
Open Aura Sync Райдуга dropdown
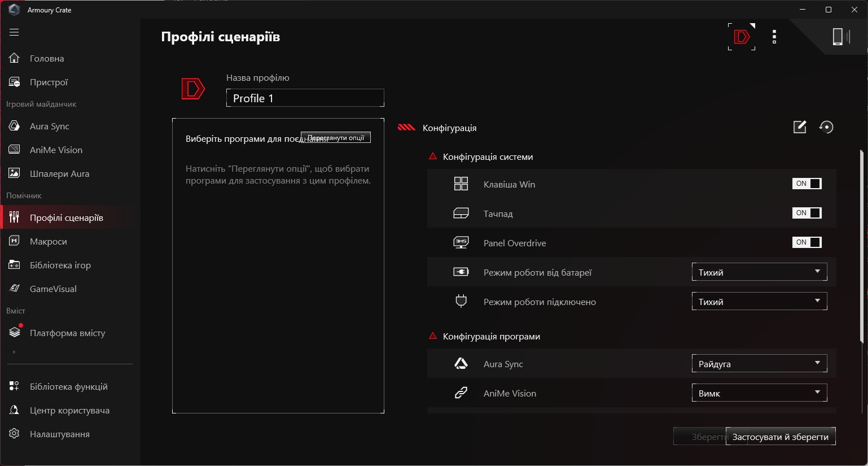click(759, 363)
